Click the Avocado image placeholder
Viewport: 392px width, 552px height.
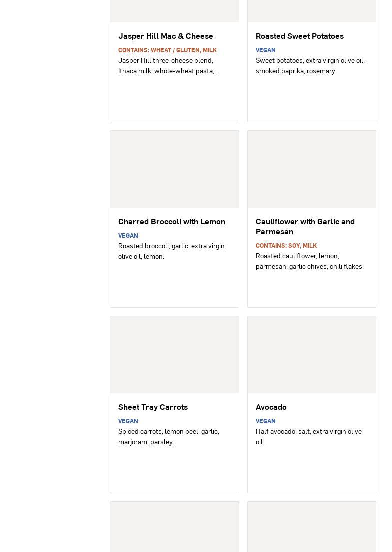click(x=311, y=355)
